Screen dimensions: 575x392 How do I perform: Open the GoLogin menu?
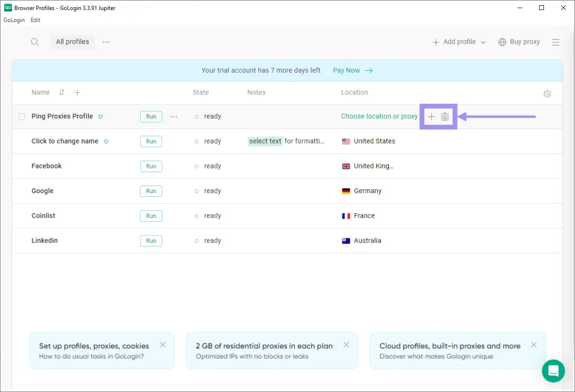[x=14, y=20]
